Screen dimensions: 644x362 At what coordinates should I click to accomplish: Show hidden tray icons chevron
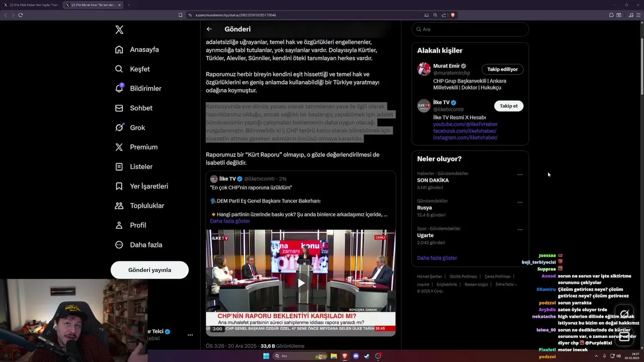click(x=597, y=356)
